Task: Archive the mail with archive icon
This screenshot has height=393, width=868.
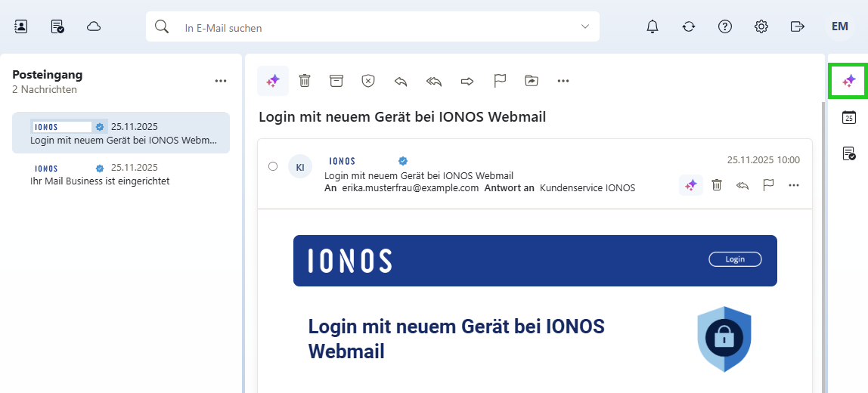Action: (x=336, y=81)
